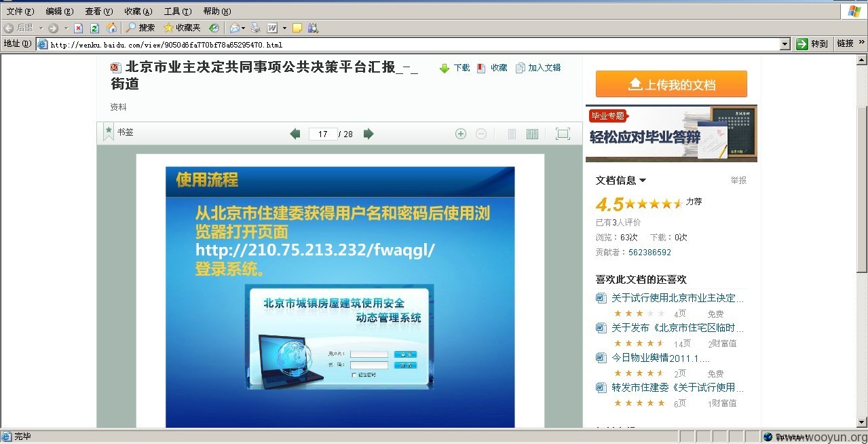Click the 完毕 status bar text
Viewport: 868px width, 444px height.
tap(22, 437)
